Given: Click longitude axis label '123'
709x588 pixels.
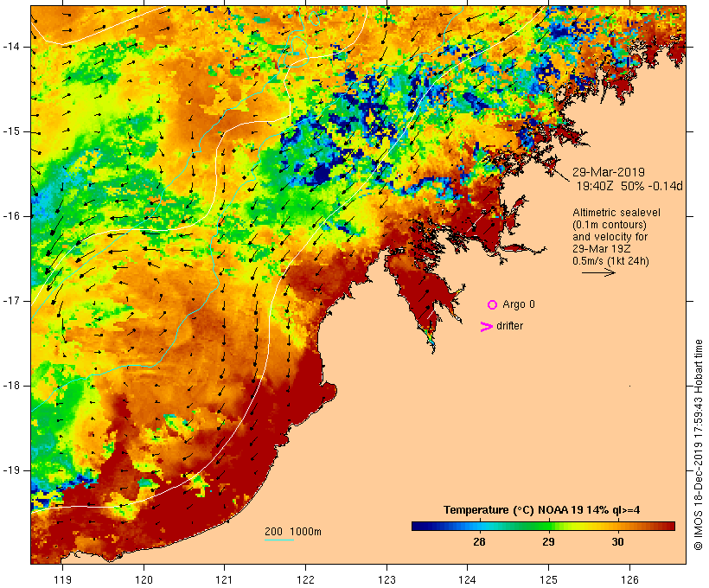Looking at the screenshot, I should (x=386, y=580).
